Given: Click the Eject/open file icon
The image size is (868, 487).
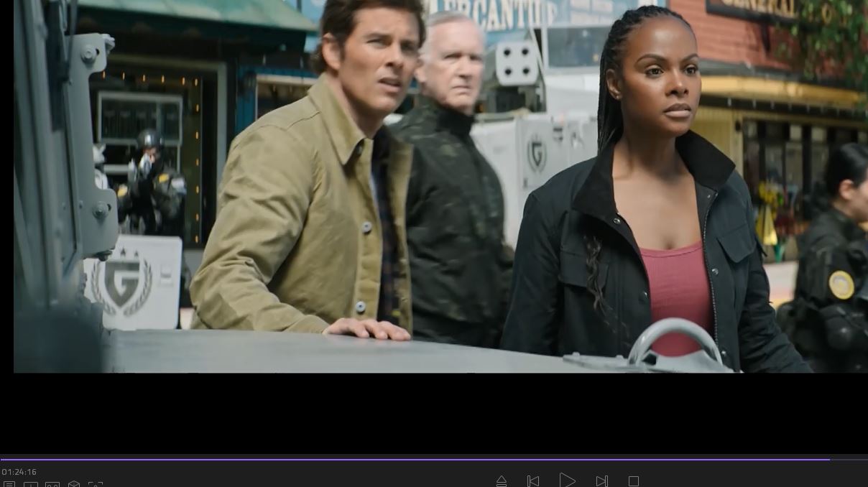Looking at the screenshot, I should (502, 481).
